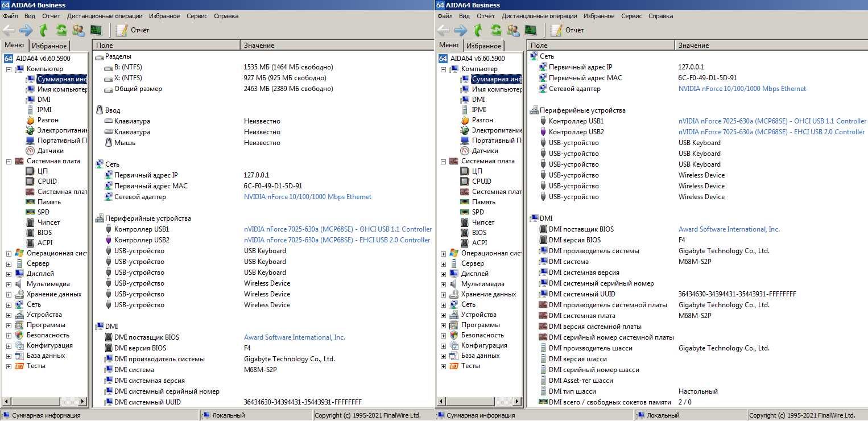Click the Меню tab in the right window
Screen dimensions: 868x421
click(449, 45)
